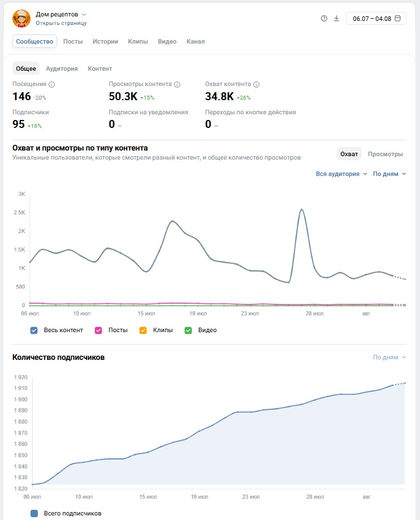Open the 06.07 – 04.08 date range field
Screen dimensions: 420x520
376,19
